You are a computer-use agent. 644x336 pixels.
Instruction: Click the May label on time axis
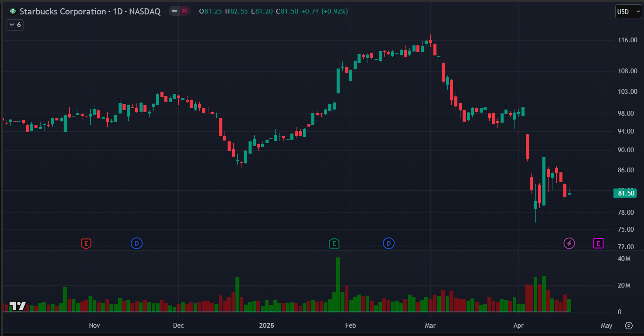607,326
